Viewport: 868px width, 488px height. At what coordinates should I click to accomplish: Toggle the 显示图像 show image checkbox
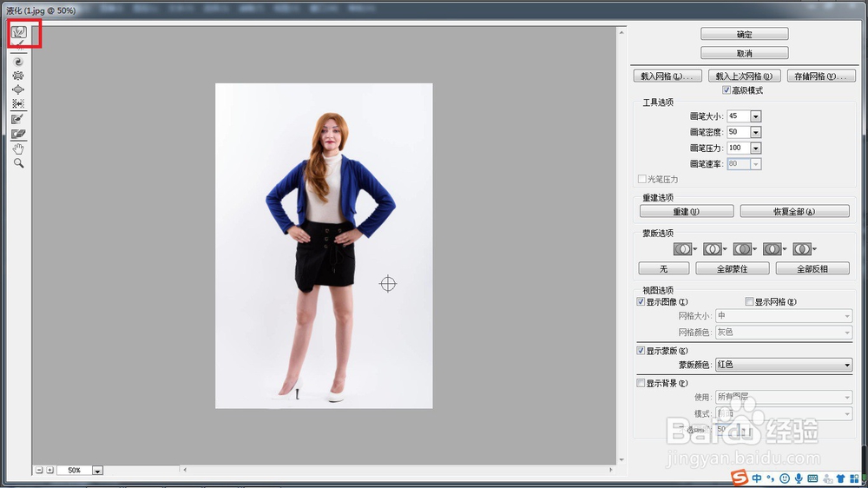pos(641,302)
